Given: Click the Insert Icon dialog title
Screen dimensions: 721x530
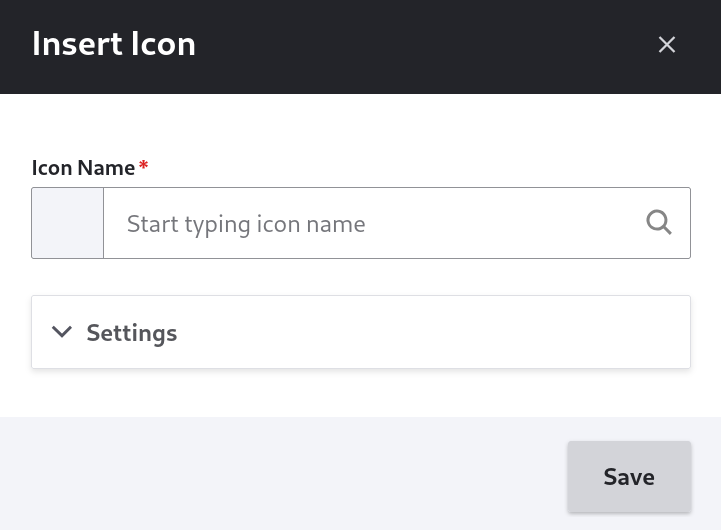Looking at the screenshot, I should coord(114,44).
